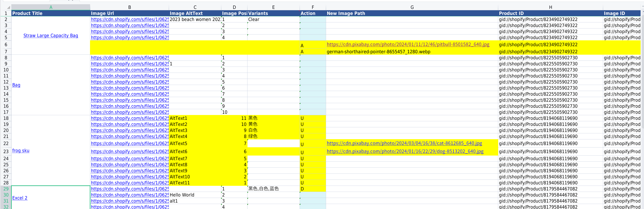Viewport: 644px width, 209px height.
Task: Select the Product Title header cell
Action: coord(51,13)
